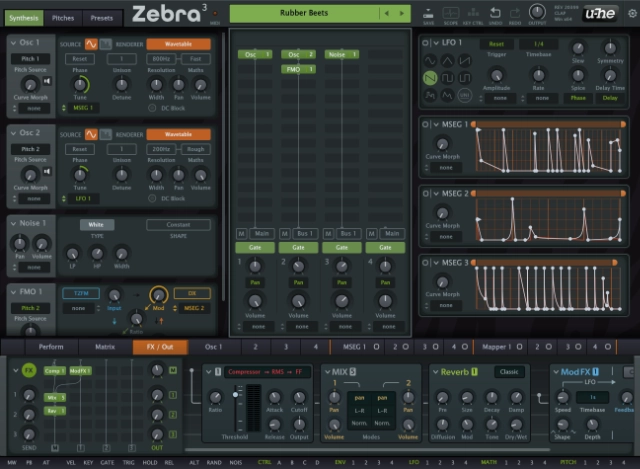Toggle DC Block in Osc 1
The image size is (640, 469).
(x=152, y=108)
